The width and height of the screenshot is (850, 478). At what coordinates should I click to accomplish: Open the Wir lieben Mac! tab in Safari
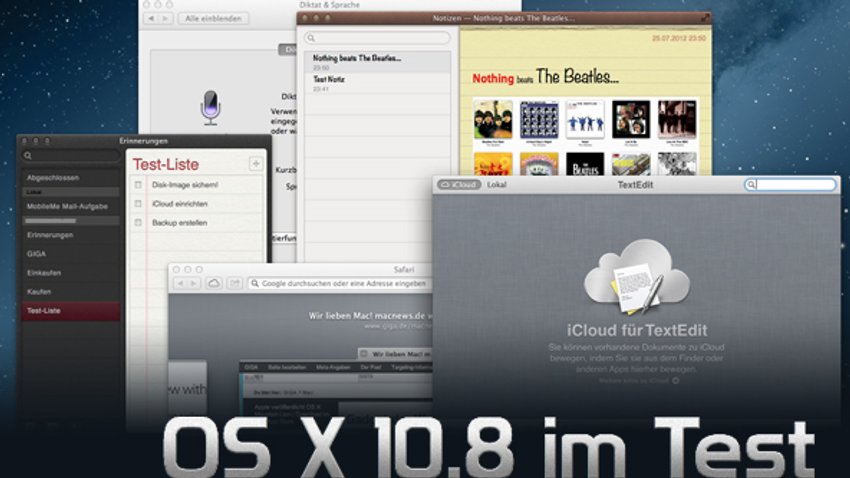(x=395, y=354)
